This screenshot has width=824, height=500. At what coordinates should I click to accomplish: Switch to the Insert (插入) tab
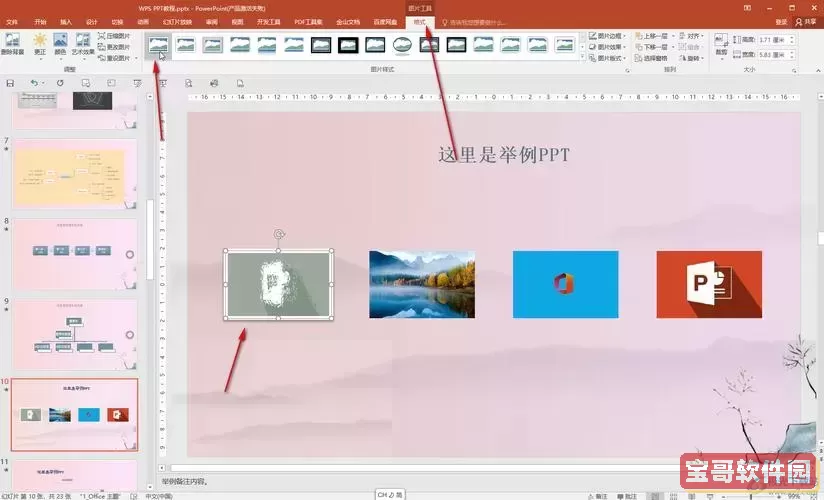(x=66, y=22)
